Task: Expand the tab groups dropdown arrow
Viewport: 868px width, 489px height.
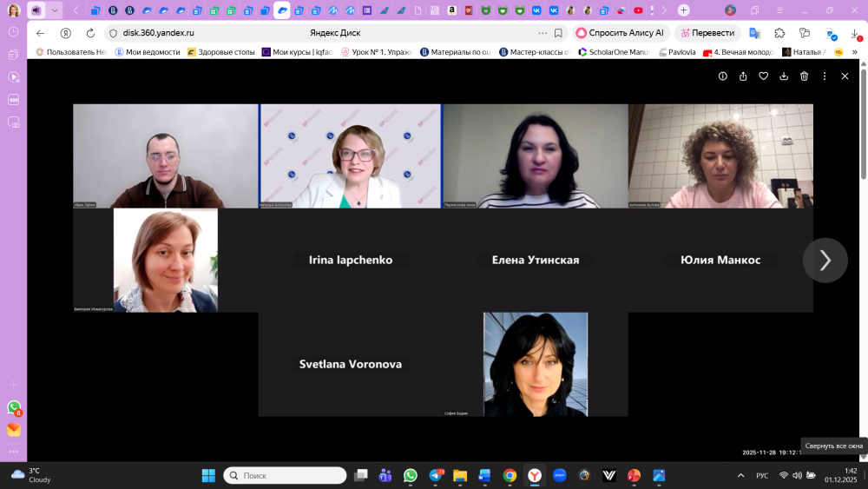Action: tap(56, 10)
